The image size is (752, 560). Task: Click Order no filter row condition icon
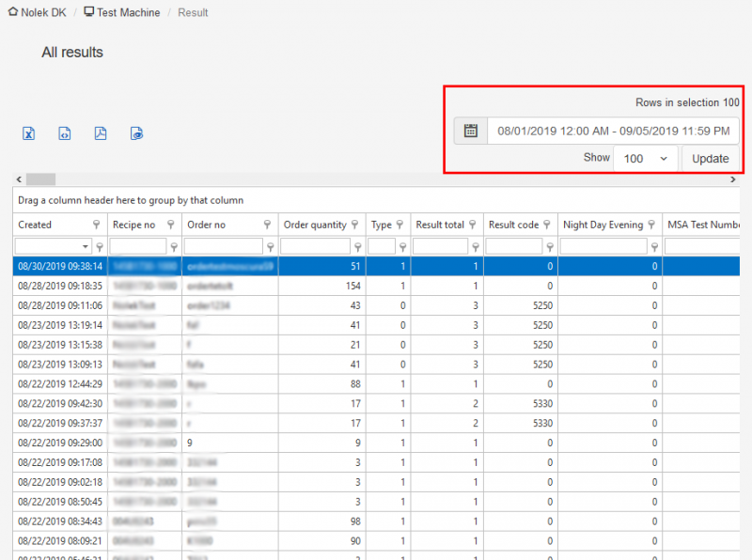(271, 246)
